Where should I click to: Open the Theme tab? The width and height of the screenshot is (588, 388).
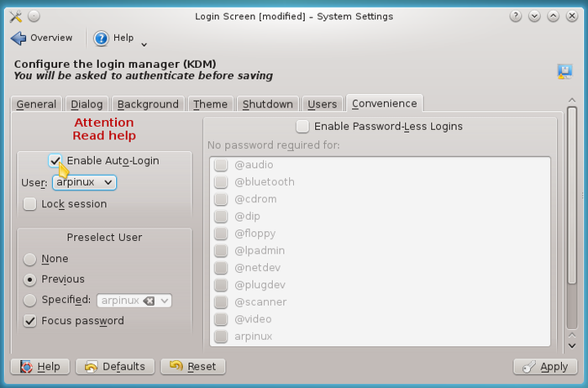(210, 104)
